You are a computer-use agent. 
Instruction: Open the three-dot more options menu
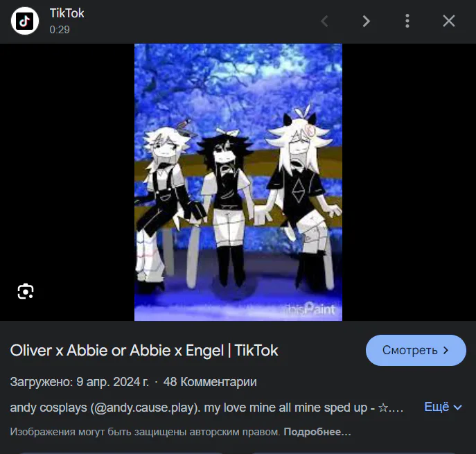407,21
